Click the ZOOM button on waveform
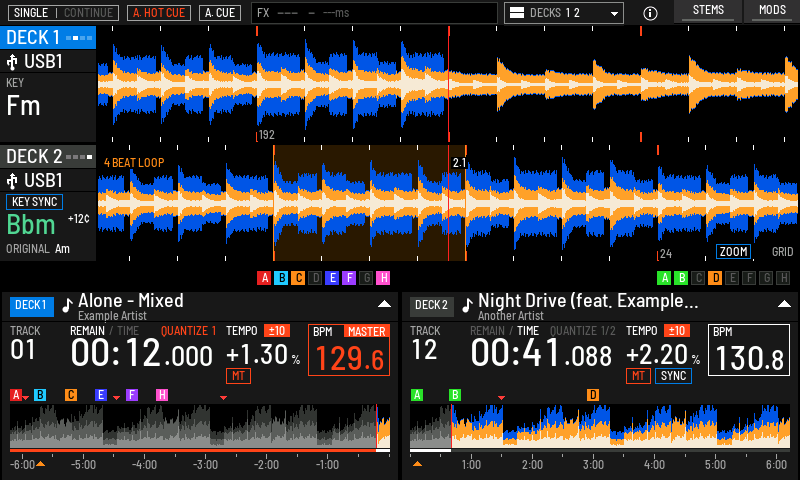The width and height of the screenshot is (800, 480). coord(733,251)
